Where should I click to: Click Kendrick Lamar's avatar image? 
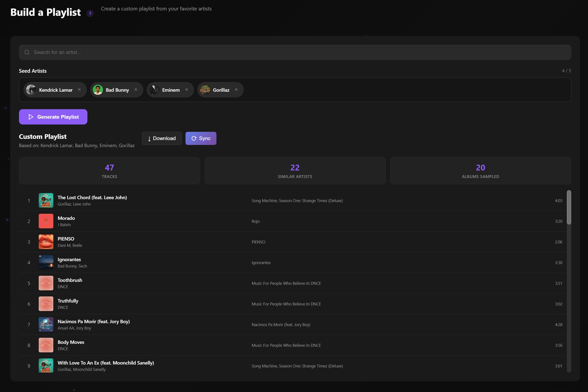click(x=31, y=90)
